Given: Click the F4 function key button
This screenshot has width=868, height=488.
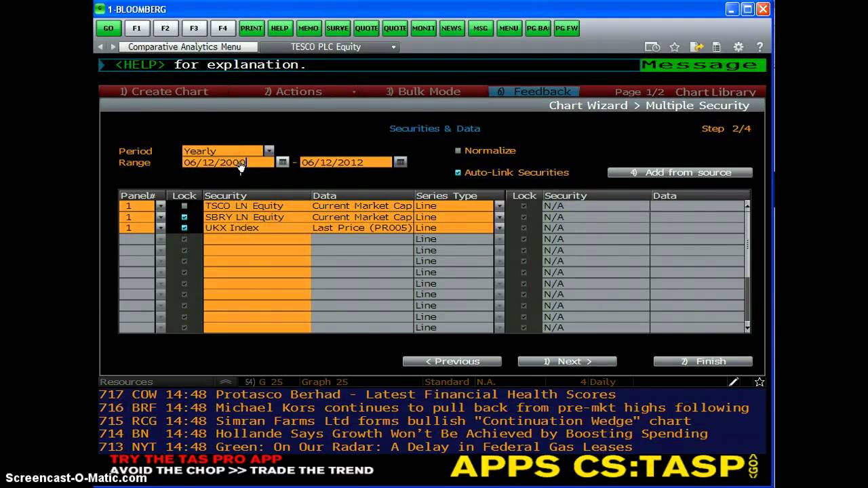Looking at the screenshot, I should tap(222, 28).
